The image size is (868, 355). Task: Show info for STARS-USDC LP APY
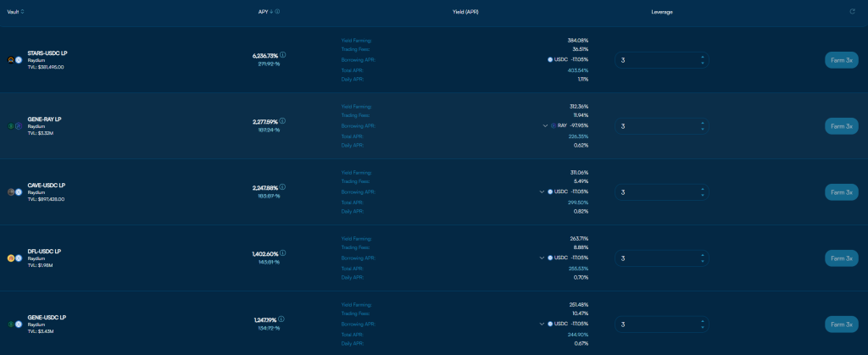pos(283,55)
